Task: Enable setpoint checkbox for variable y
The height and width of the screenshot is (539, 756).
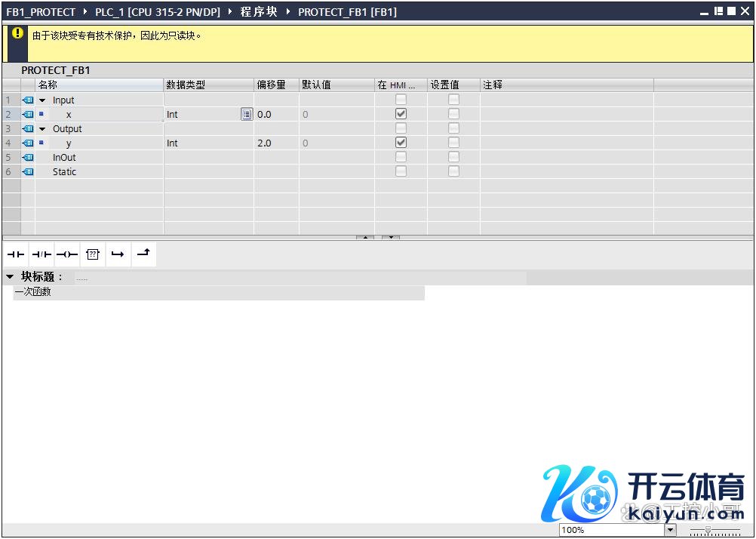Action: tap(453, 143)
